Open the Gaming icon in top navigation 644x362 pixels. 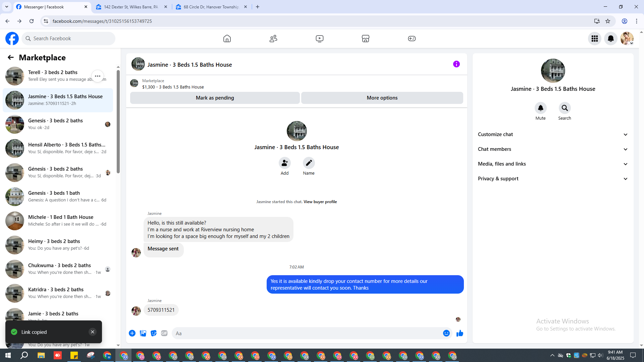click(412, 39)
